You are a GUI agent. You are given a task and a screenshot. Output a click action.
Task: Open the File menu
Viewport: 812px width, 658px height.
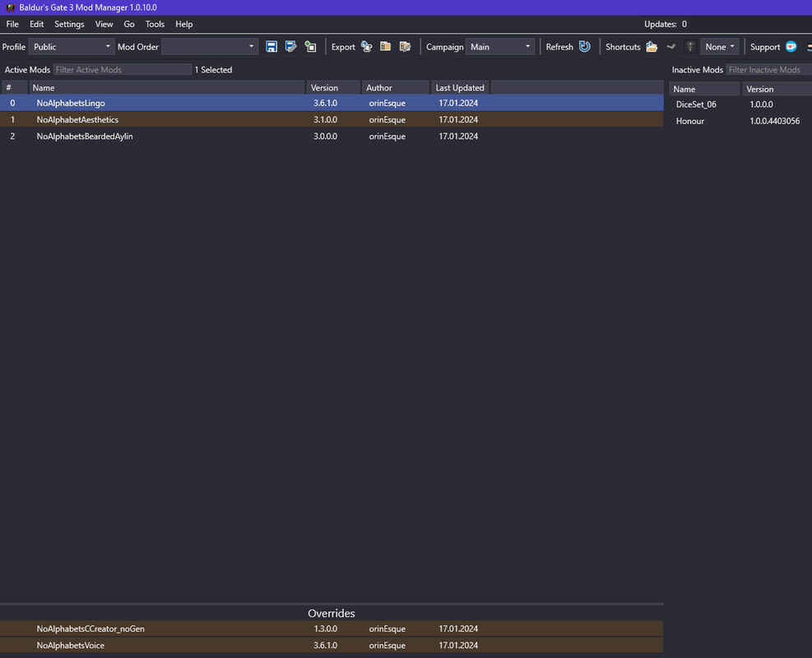(x=12, y=24)
